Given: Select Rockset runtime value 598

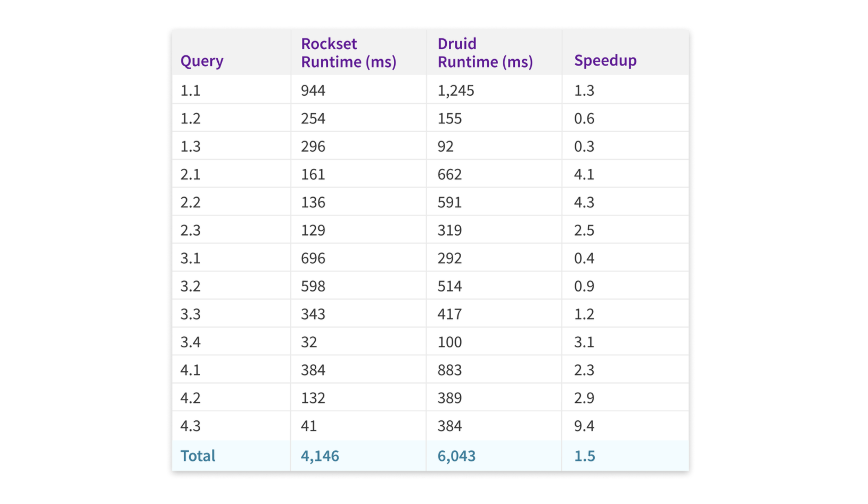Looking at the screenshot, I should pyautogui.click(x=313, y=286).
